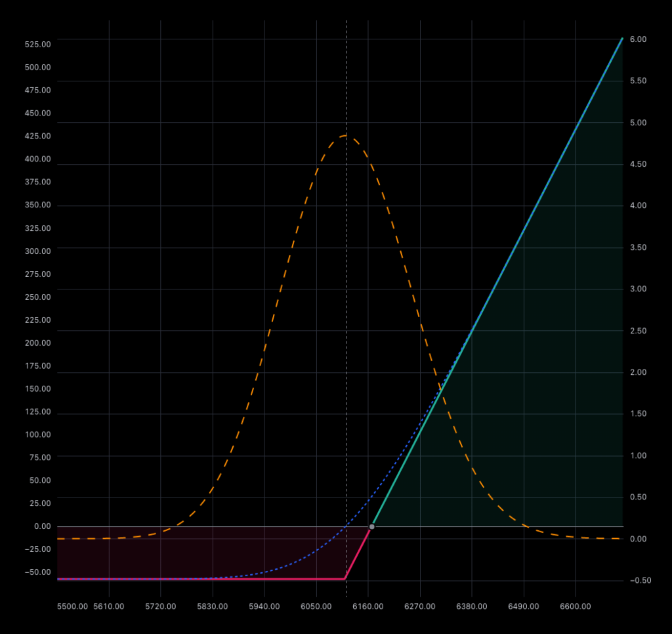Click the top-right end of the blue payoff line
The image size is (672, 634).
click(x=621, y=39)
